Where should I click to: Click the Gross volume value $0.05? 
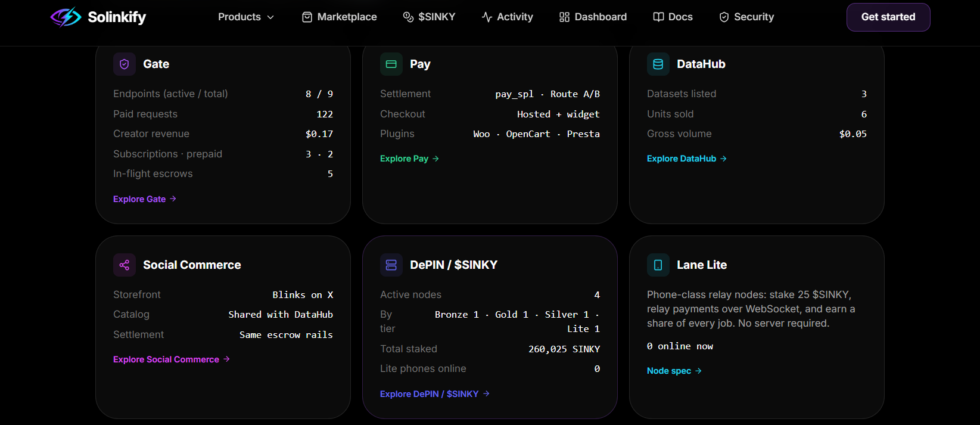tap(853, 134)
